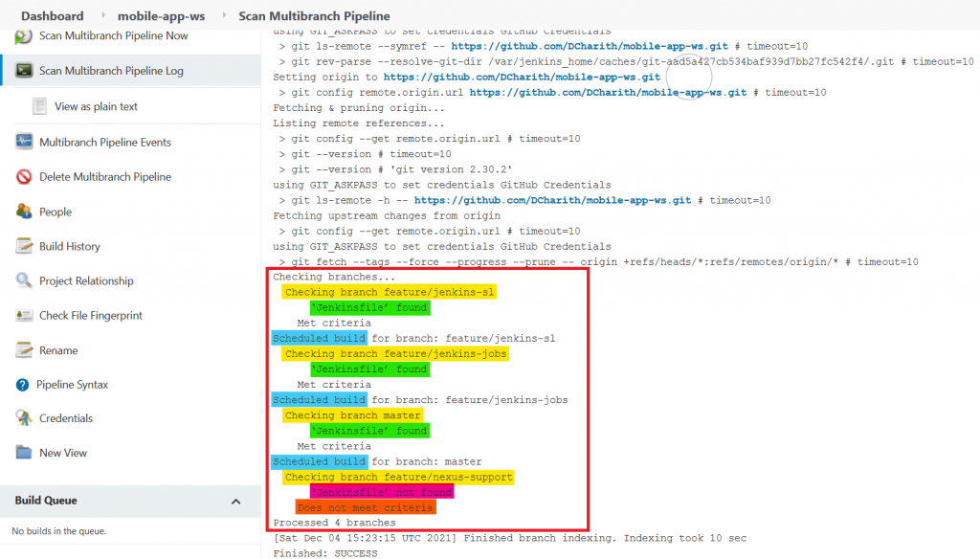Open Build History

pyautogui.click(x=69, y=246)
